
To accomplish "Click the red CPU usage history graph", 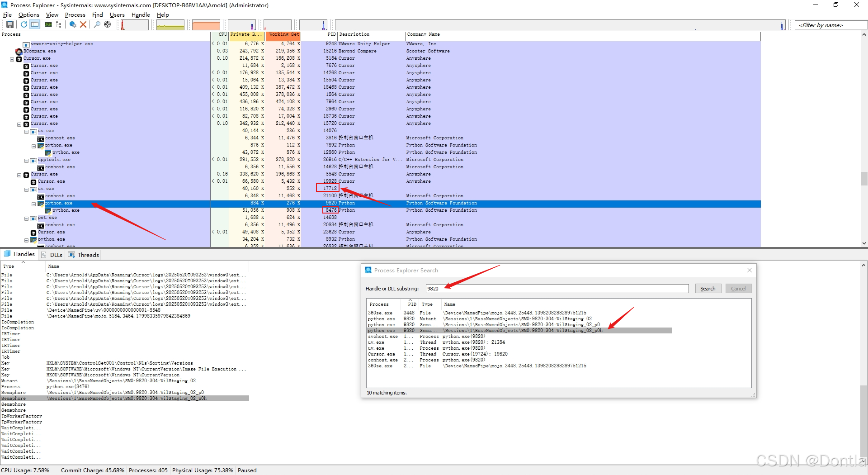I will tap(134, 25).
